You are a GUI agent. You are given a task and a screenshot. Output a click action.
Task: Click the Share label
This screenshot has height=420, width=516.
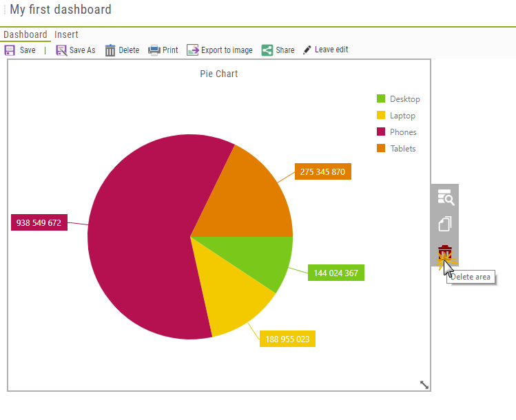coord(285,50)
